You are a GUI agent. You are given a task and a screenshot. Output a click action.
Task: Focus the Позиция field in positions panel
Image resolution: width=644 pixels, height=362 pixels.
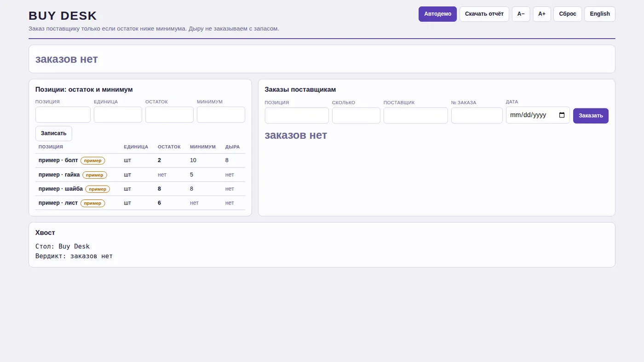(x=63, y=115)
